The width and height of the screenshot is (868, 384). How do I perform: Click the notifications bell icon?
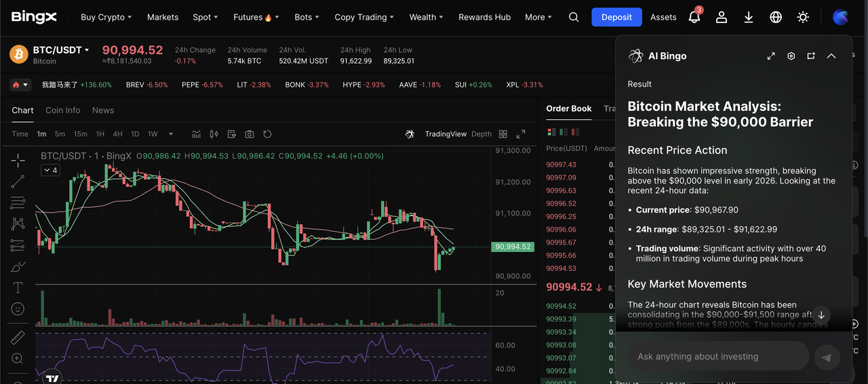(x=694, y=17)
